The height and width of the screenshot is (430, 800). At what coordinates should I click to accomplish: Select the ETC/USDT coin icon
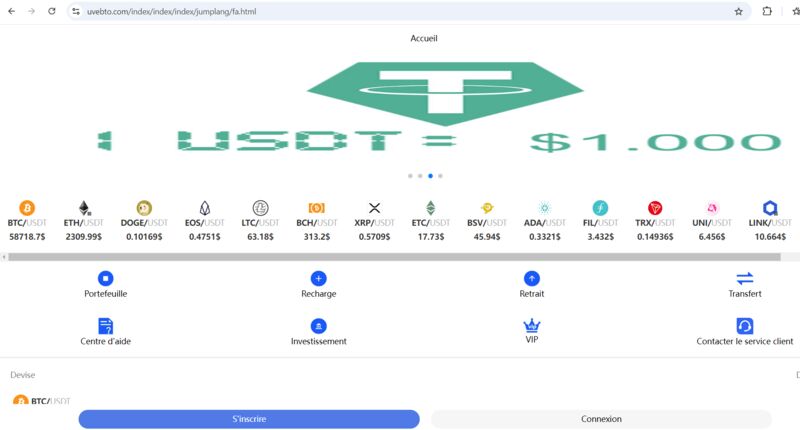point(431,208)
